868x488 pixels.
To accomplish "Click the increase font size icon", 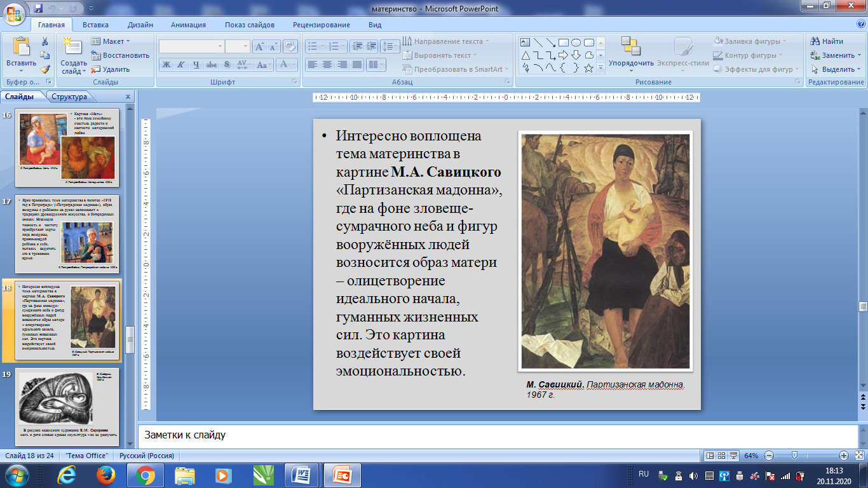I will (x=259, y=46).
